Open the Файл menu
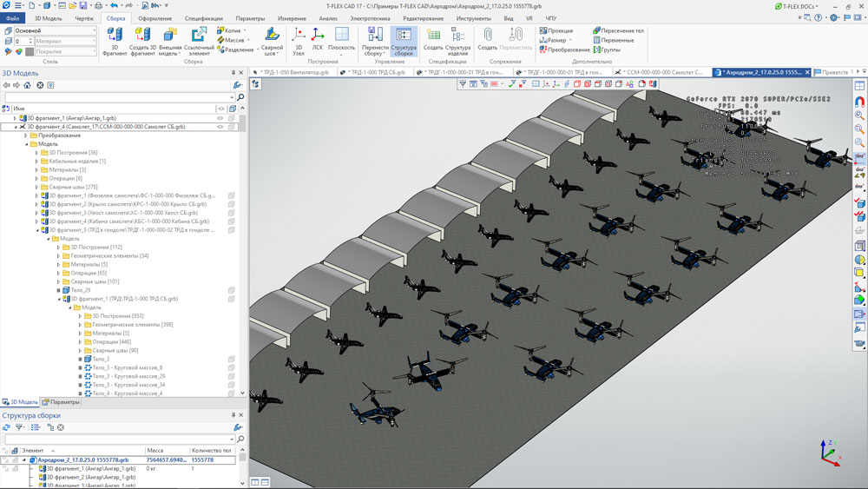Image resolution: width=868 pixels, height=489 pixels. 12,18
